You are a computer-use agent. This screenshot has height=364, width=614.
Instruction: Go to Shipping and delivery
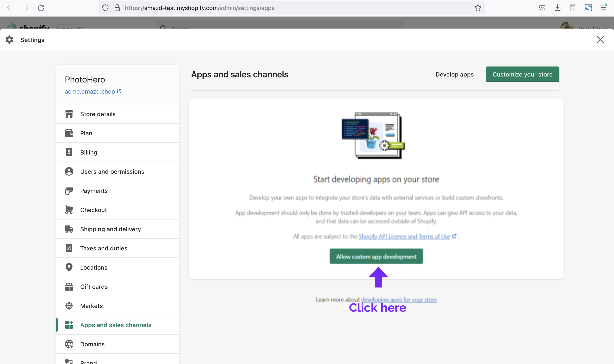(x=117, y=229)
